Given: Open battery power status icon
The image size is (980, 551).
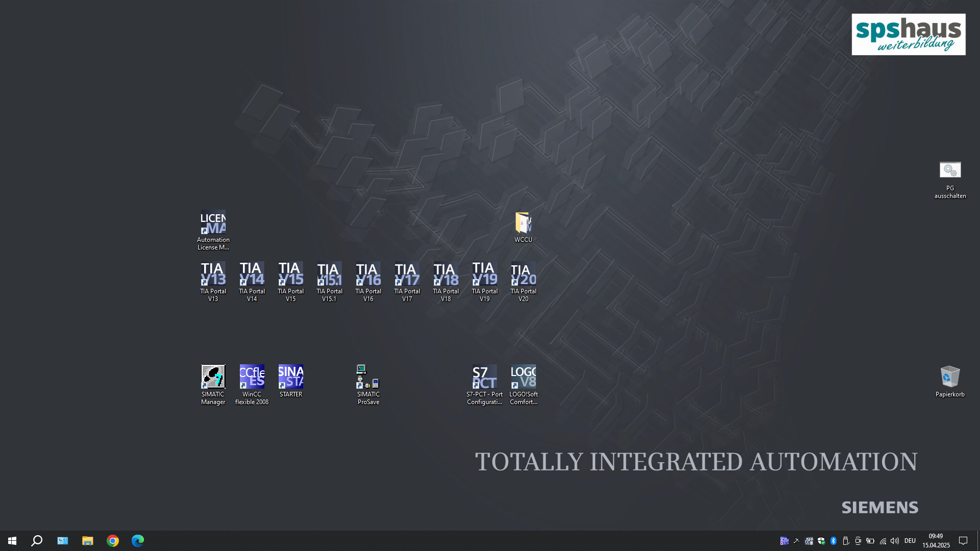Looking at the screenshot, I should (870, 541).
